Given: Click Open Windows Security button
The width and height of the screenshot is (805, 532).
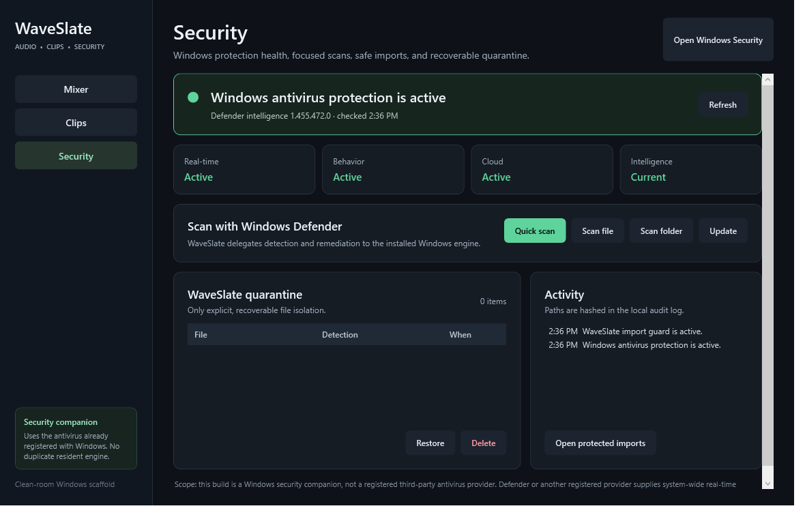Looking at the screenshot, I should 718,40.
